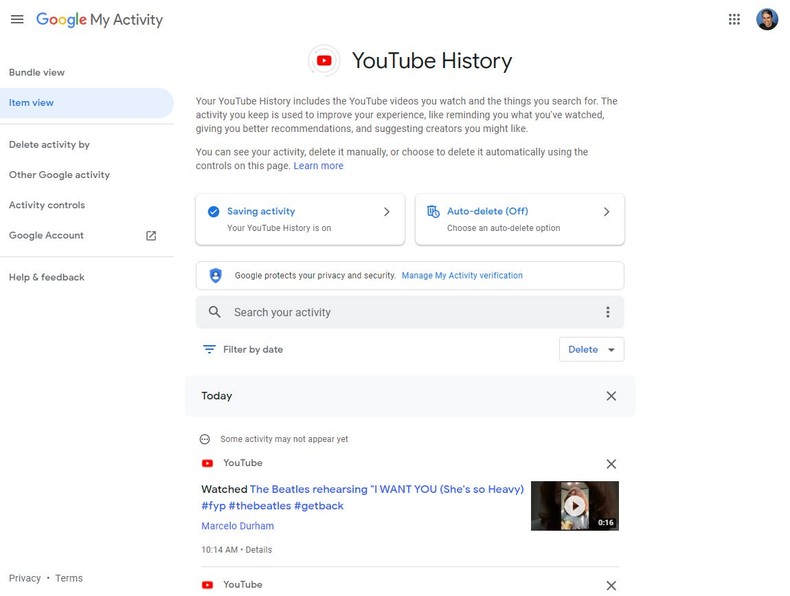Click the Search your activity field

click(x=410, y=312)
